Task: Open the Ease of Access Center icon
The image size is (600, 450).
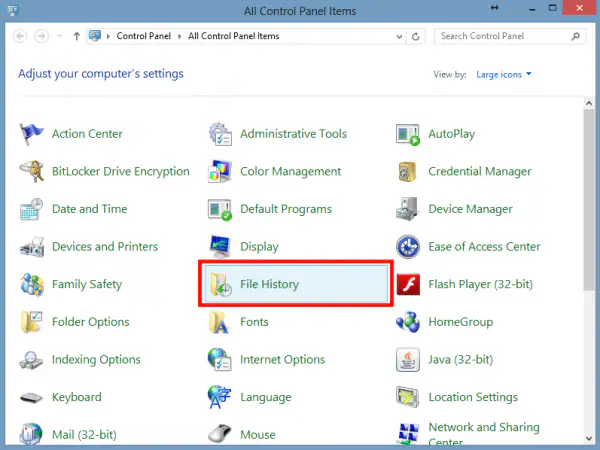Action: [x=408, y=247]
